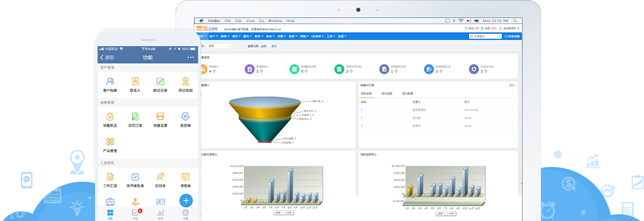Open the 项目 dropdown in CRM navigation
Image resolution: width=644 pixels, height=221 pixels.
point(236,36)
